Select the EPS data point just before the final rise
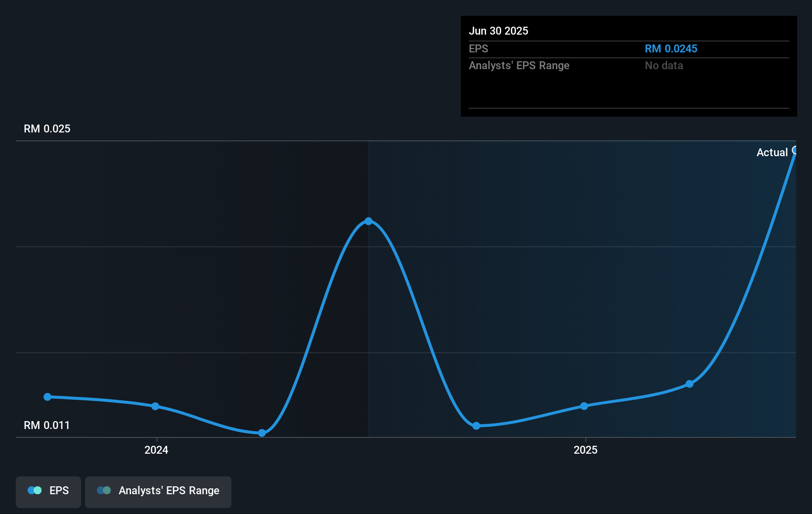The width and height of the screenshot is (812, 514). [689, 384]
